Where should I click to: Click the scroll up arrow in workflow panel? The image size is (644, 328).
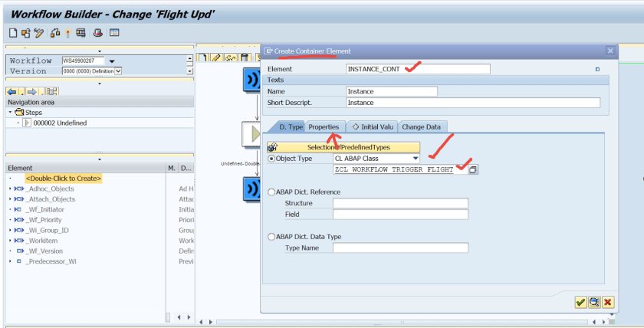pos(189,60)
